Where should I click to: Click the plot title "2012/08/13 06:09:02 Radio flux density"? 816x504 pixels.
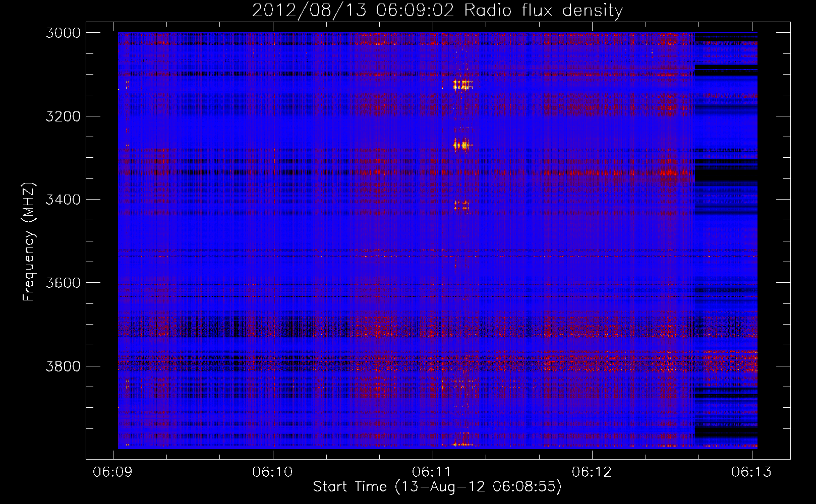[437, 11]
